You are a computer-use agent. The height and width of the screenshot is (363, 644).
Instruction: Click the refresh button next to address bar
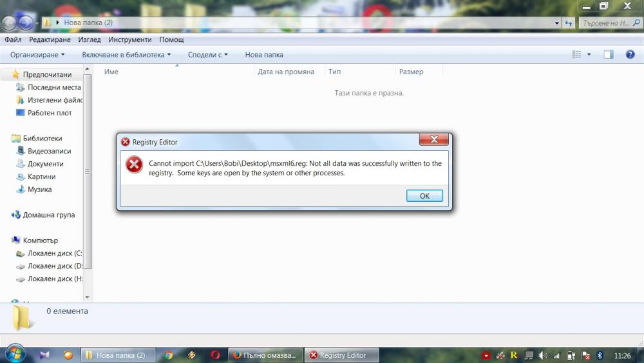[x=569, y=23]
